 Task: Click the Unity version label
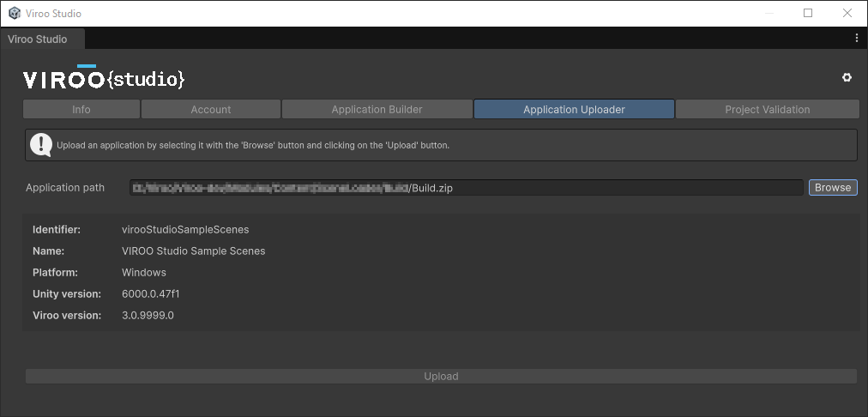67,294
